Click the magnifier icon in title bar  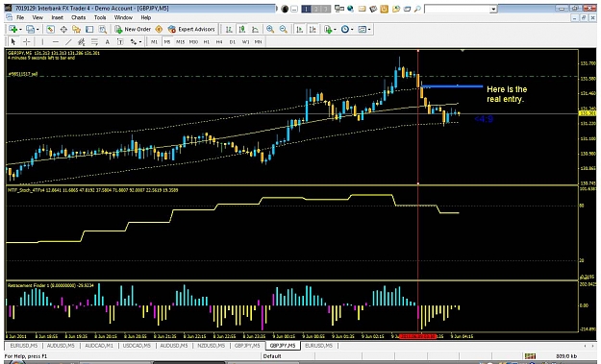tap(417, 9)
